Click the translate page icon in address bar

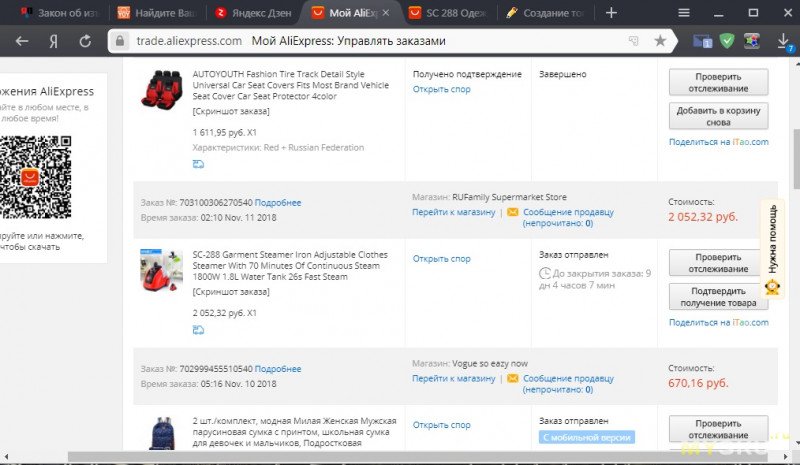(633, 41)
